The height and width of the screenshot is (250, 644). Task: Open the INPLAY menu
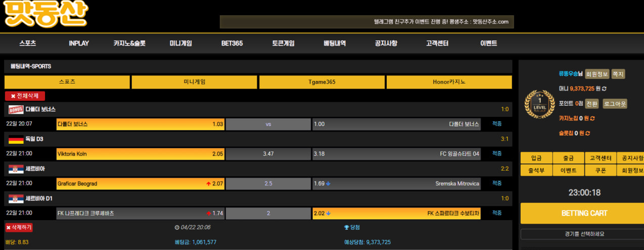79,44
